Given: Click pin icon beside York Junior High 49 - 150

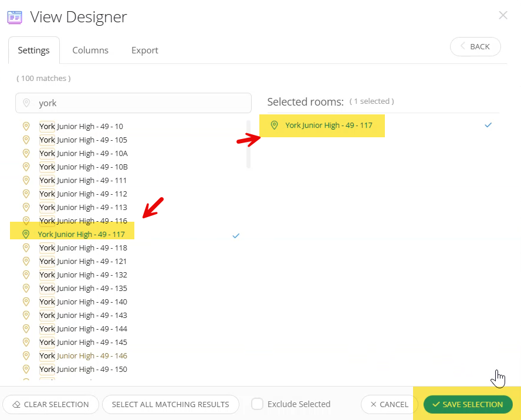Looking at the screenshot, I should tap(26, 369).
